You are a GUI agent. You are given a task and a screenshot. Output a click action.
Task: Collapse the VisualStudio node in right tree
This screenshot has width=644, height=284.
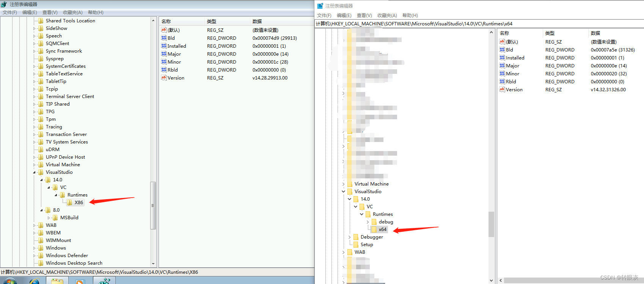(x=343, y=192)
